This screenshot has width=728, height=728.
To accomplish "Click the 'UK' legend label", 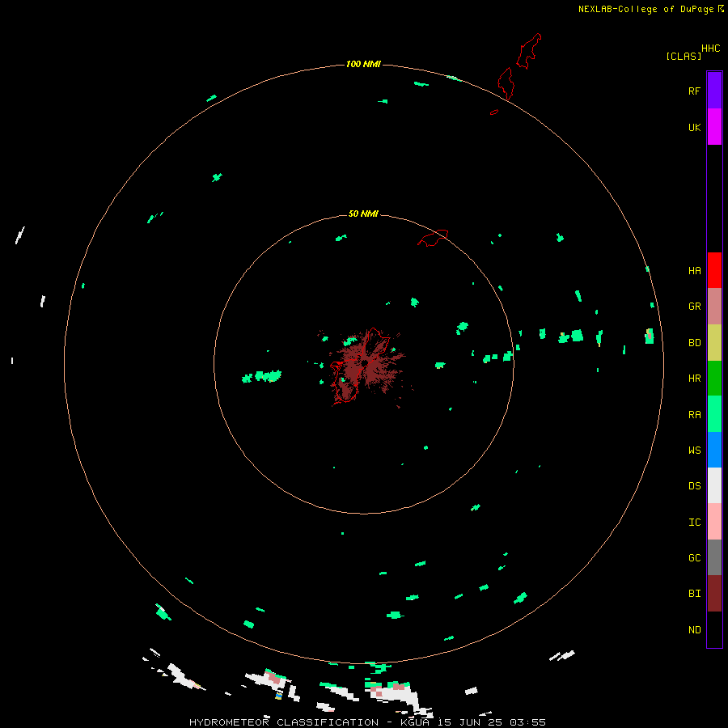I will (694, 127).
